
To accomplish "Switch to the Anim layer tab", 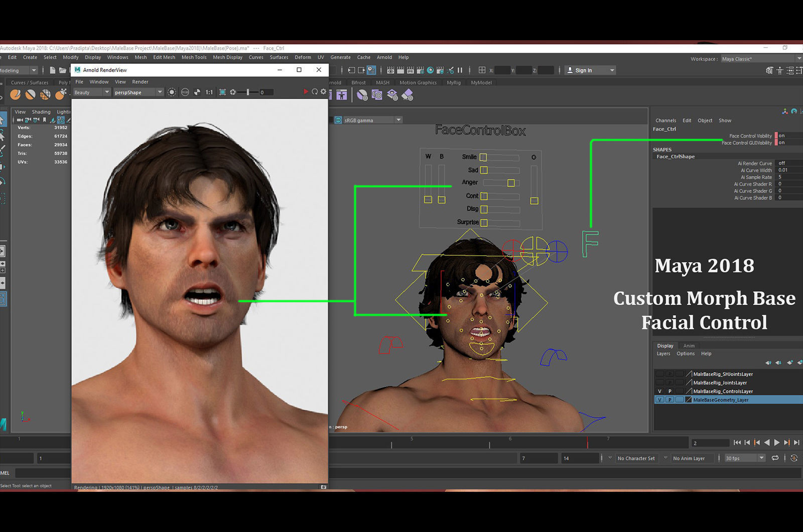I will (689, 345).
